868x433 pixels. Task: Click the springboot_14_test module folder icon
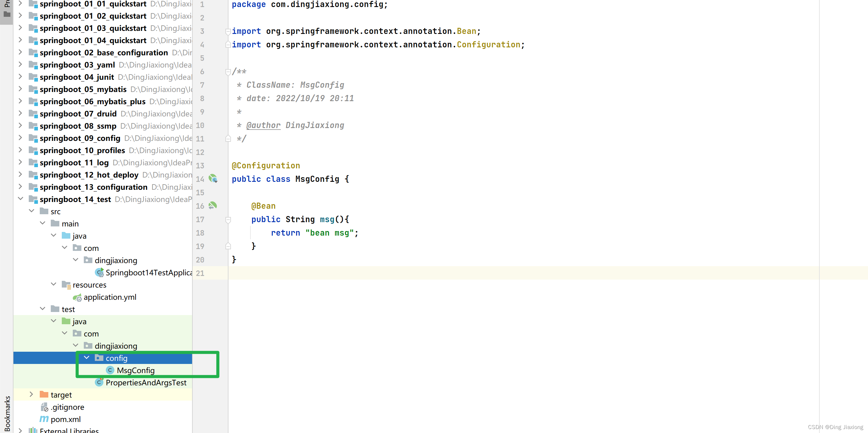coord(33,199)
